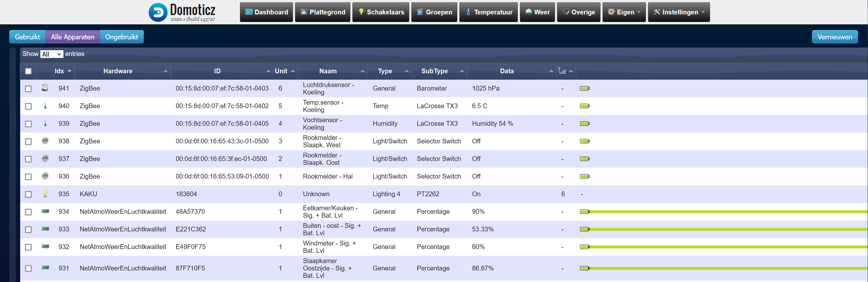This screenshot has width=868, height=282.
Task: Click hardware icon of device 934
Action: tap(45, 211)
